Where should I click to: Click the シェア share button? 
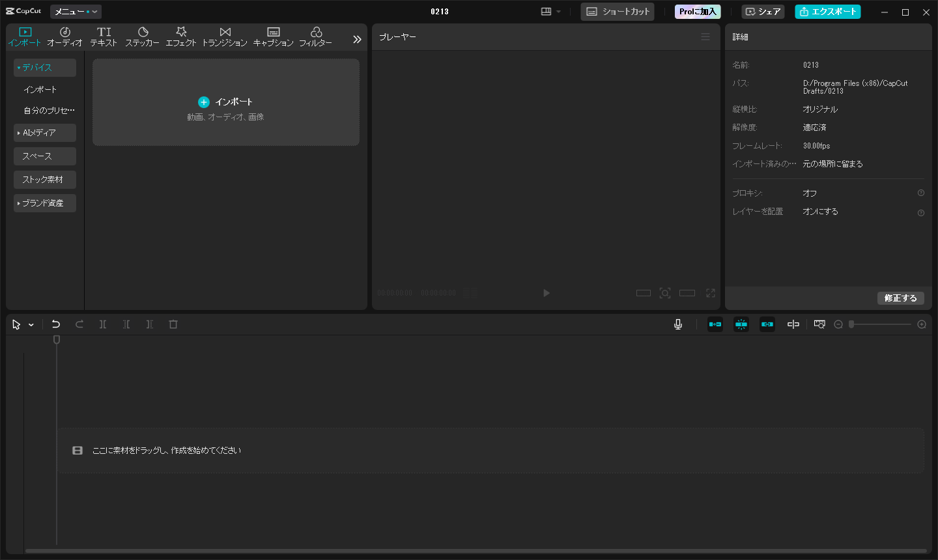click(763, 12)
